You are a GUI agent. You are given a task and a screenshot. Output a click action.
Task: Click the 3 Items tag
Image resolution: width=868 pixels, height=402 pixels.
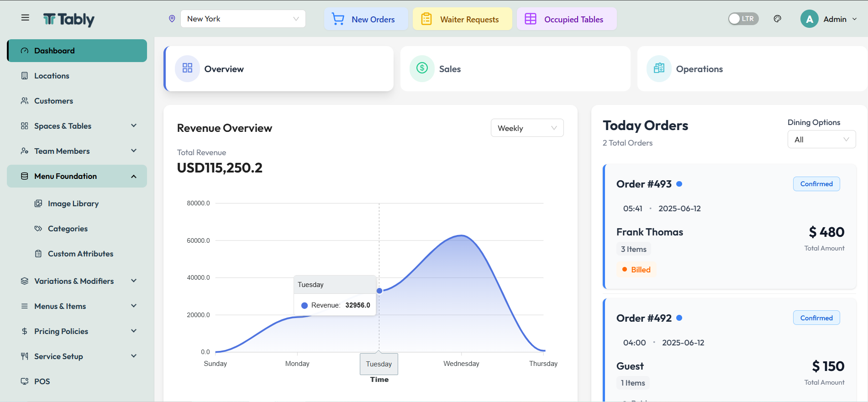634,249
